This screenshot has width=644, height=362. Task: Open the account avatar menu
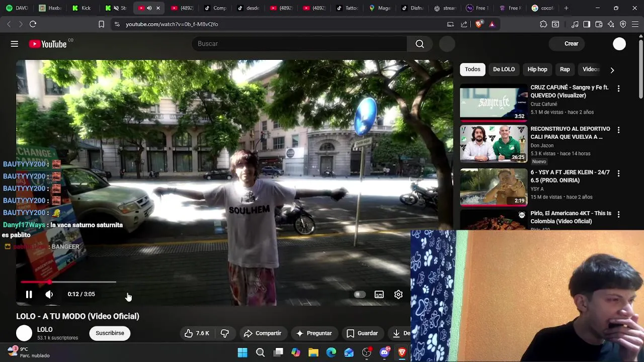pyautogui.click(x=619, y=44)
